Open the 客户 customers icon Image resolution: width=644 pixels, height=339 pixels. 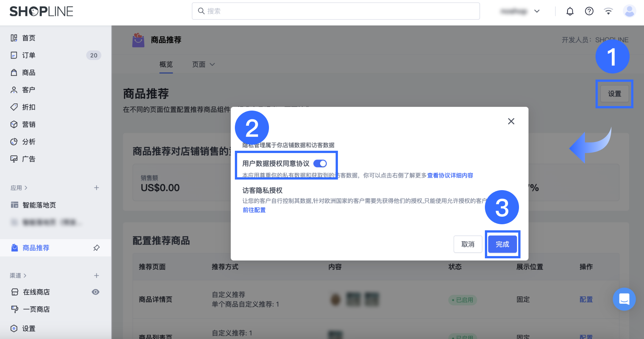tap(14, 90)
